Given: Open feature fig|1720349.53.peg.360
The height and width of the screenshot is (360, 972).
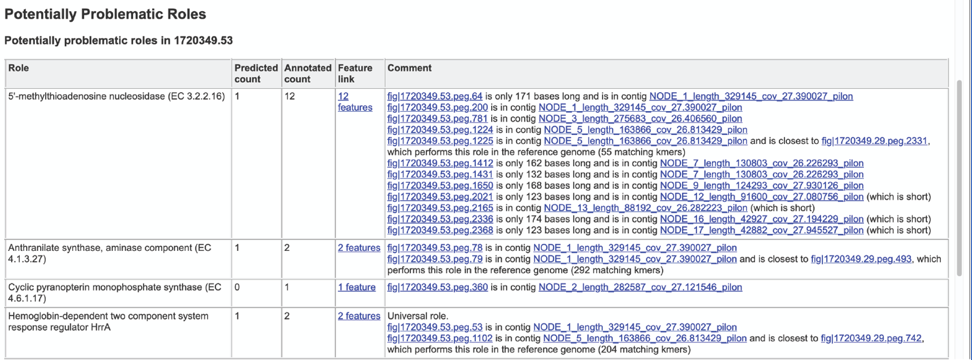Looking at the screenshot, I should click(x=438, y=288).
